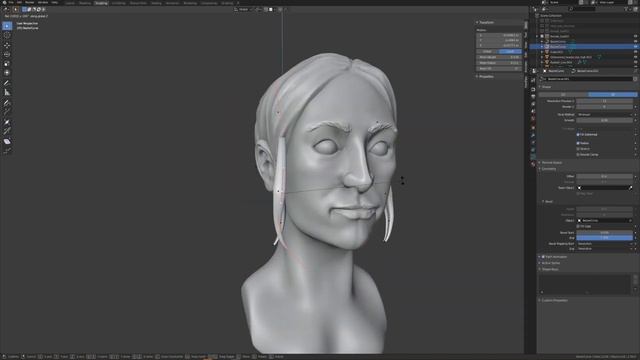
Task: Open the Modifiers wrench tab icon
Action: [533, 135]
